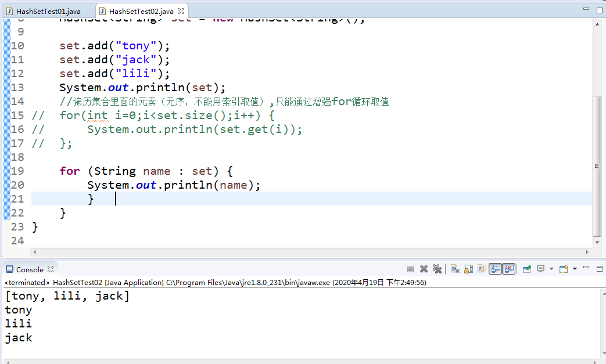Maximize the Console panel
606x364 pixels.
[600, 269]
